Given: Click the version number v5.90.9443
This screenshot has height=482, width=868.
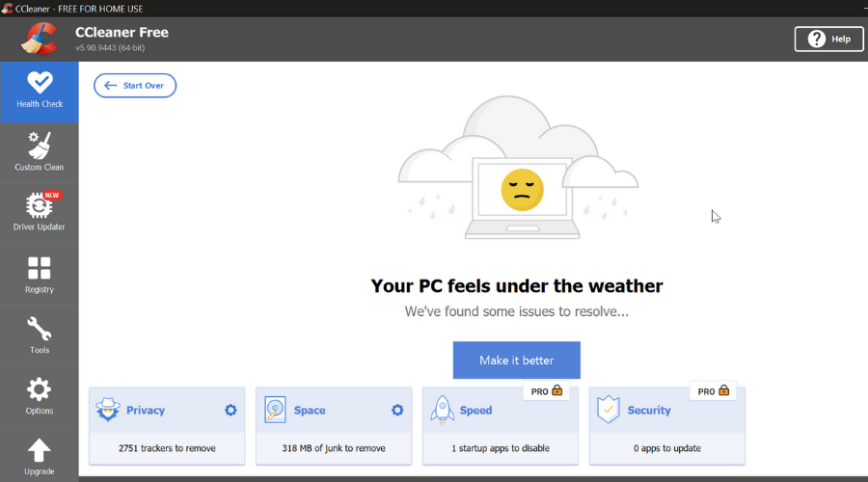Looking at the screenshot, I should tap(110, 48).
